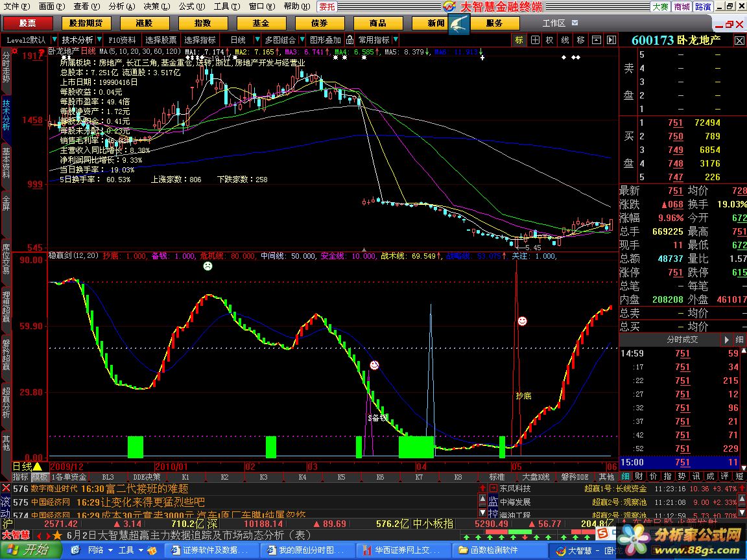The height and width of the screenshot is (560, 747).
Task: Click the side panel toggle arrow icon
Action: click(x=610, y=40)
